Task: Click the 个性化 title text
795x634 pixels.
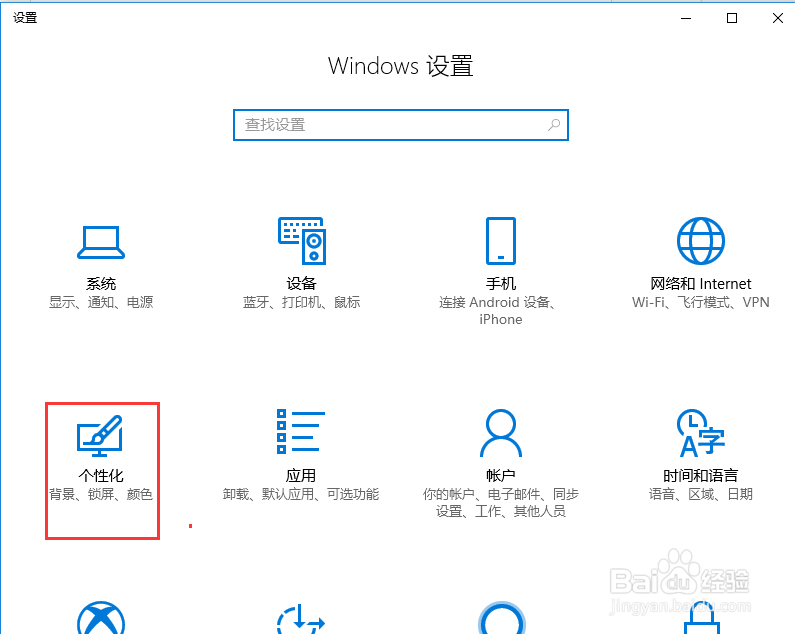Action: point(101,476)
